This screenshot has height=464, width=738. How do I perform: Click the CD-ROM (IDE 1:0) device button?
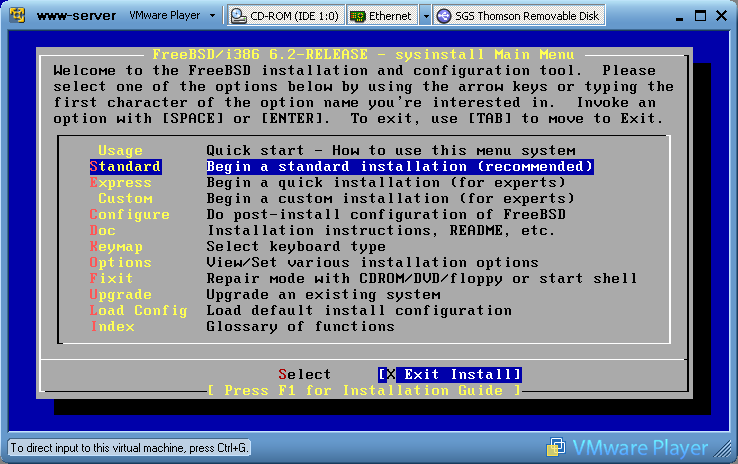point(286,16)
